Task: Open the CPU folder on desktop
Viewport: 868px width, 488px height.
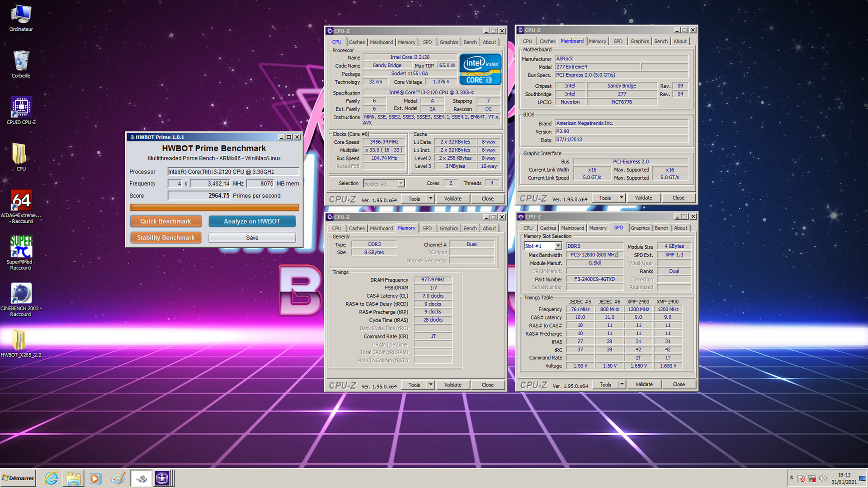Action: [21, 157]
